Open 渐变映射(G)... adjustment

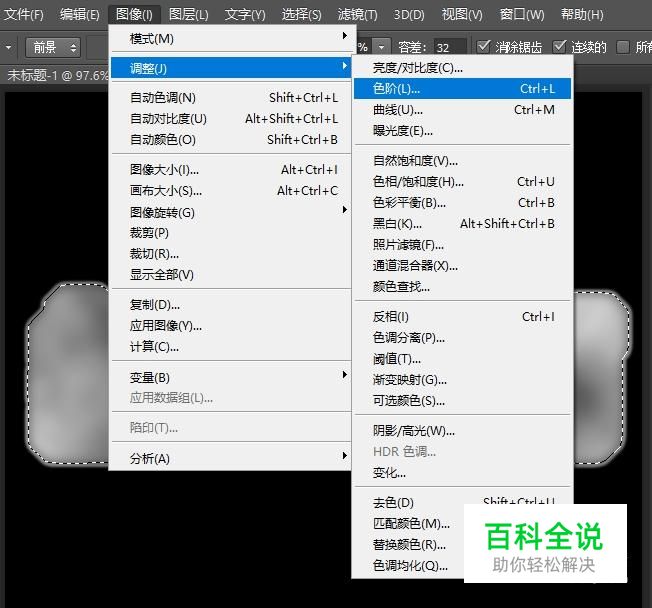pyautogui.click(x=462, y=380)
